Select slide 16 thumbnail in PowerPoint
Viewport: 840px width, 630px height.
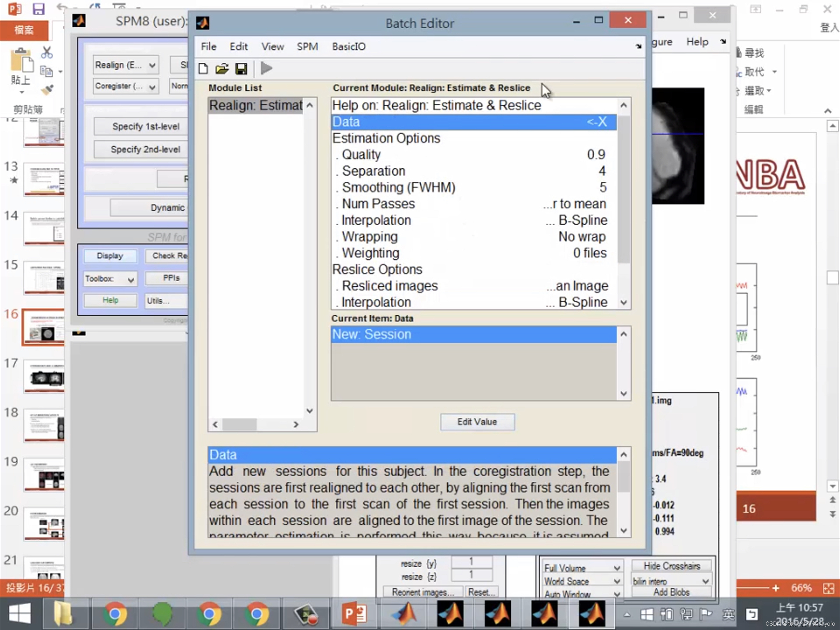coord(43,327)
